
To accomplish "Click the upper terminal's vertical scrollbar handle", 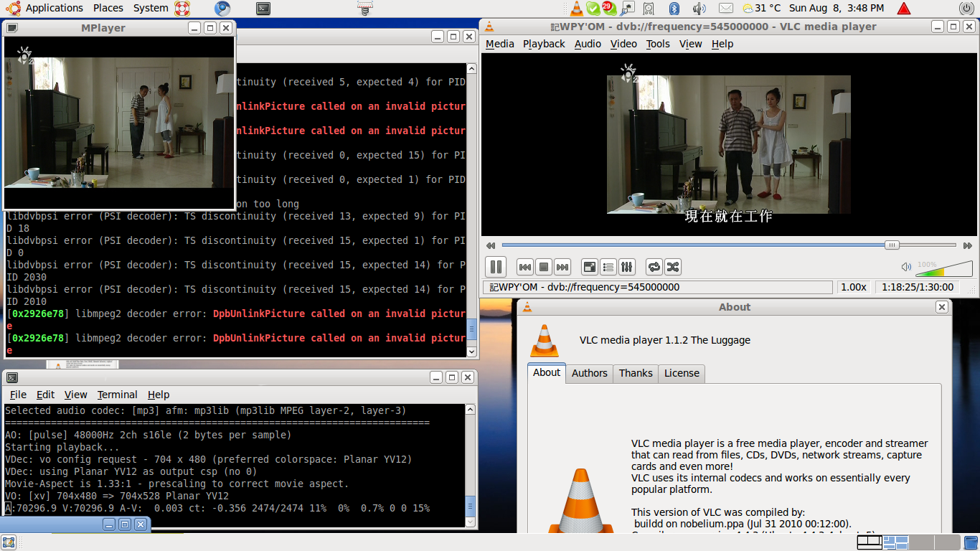I will pos(471,329).
